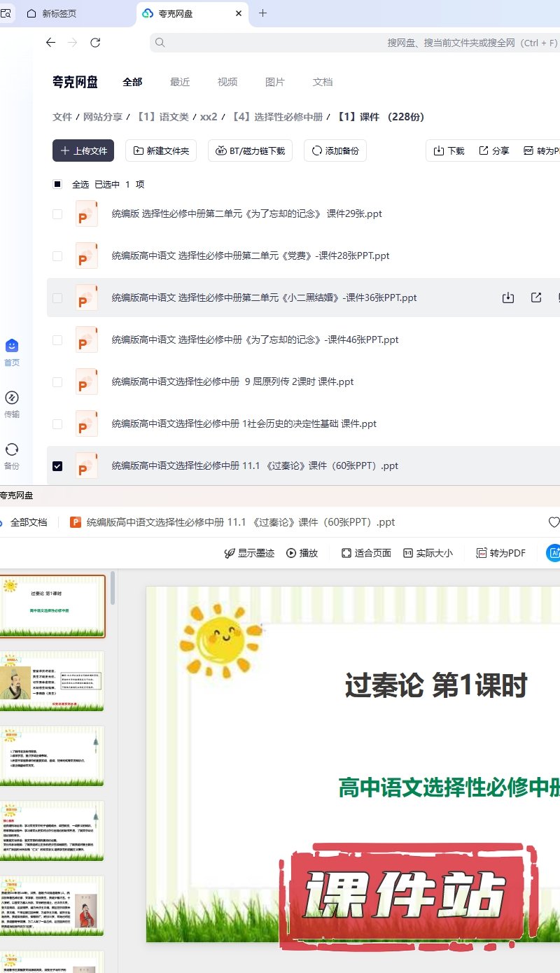
Task: Uncheck the 过秦论 课件 file checkbox
Action: 57,465
